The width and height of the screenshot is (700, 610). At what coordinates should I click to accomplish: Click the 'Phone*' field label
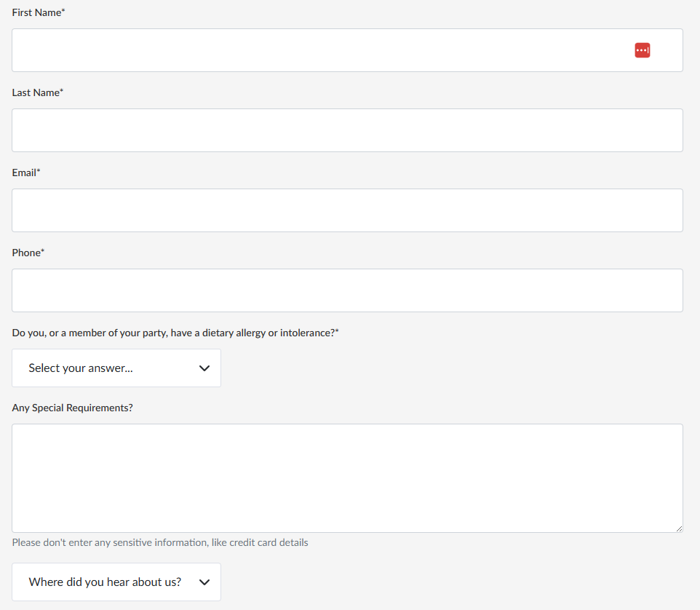(28, 253)
